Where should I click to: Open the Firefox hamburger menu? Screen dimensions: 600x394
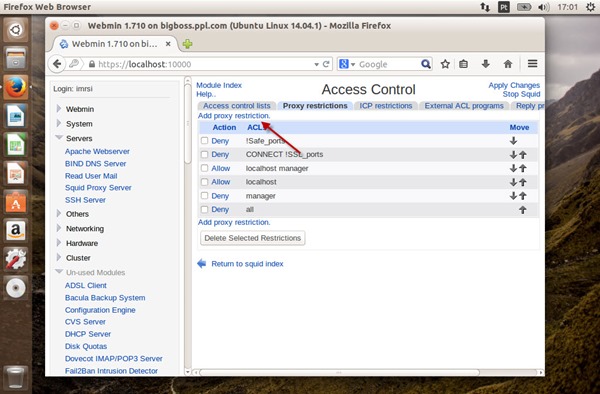[x=532, y=63]
